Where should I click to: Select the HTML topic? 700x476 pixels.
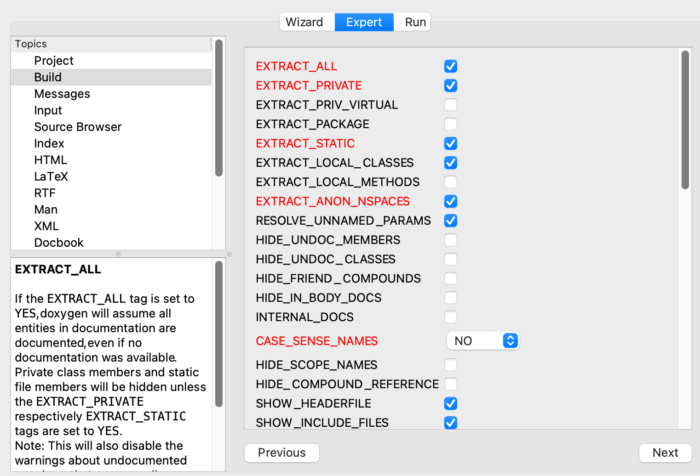(x=51, y=160)
